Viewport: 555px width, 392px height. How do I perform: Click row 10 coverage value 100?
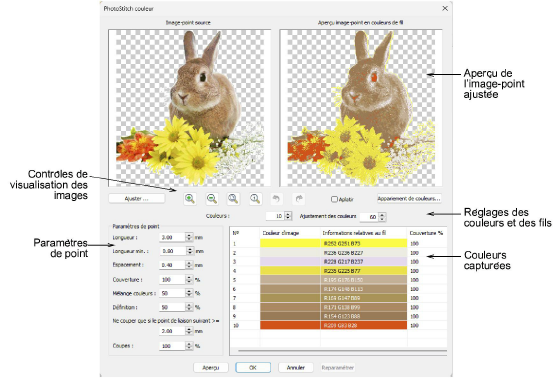(x=414, y=325)
